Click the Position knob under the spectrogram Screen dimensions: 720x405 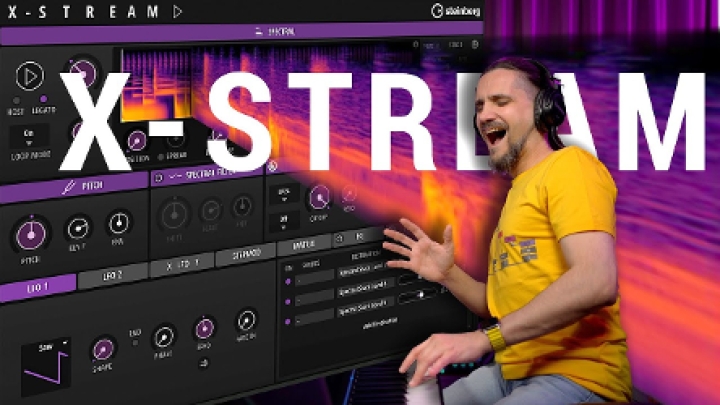[136, 141]
